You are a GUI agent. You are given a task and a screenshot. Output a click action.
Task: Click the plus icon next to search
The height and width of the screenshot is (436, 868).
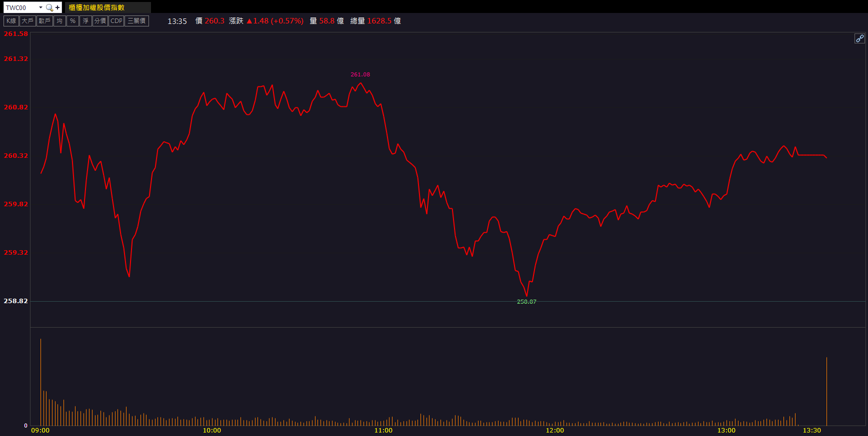(57, 7)
